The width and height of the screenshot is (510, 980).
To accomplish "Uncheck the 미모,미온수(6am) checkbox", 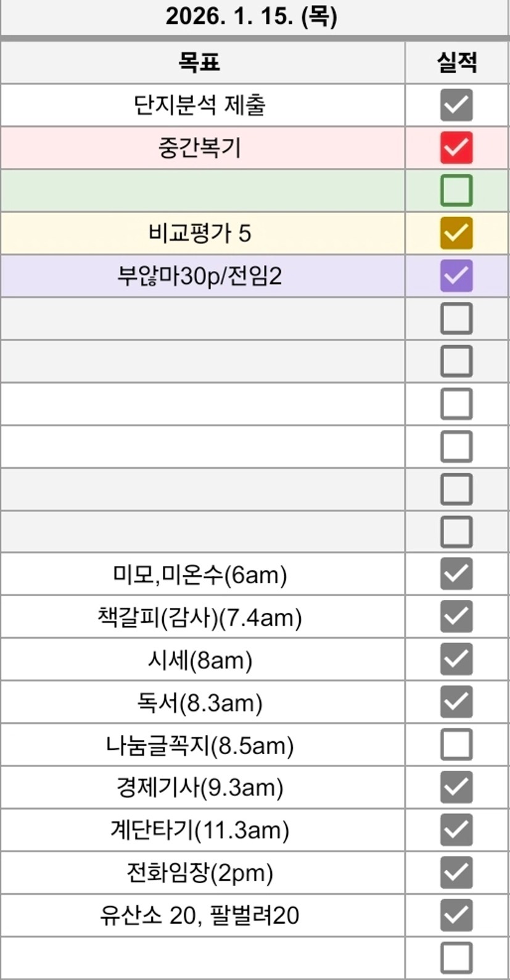I will [x=456, y=574].
